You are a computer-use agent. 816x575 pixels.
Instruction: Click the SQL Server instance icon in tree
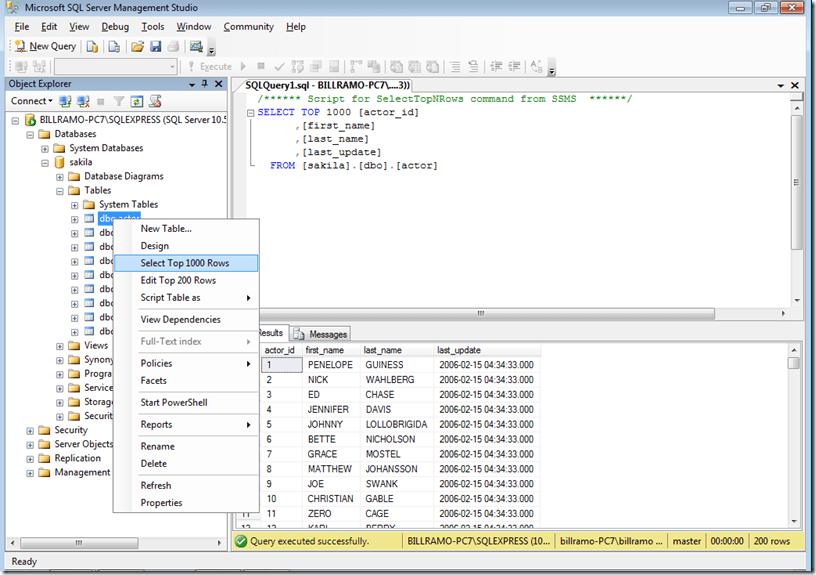click(x=30, y=120)
